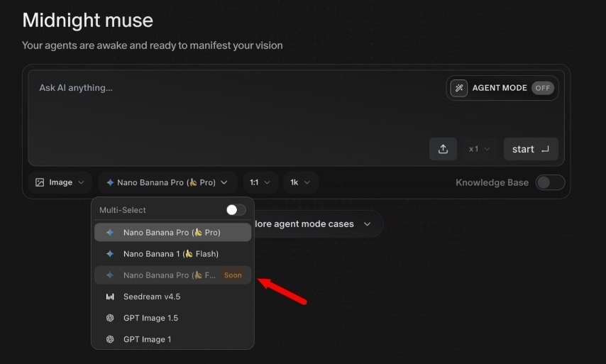Open the 1:1 aspect ratio dropdown

pyautogui.click(x=260, y=182)
